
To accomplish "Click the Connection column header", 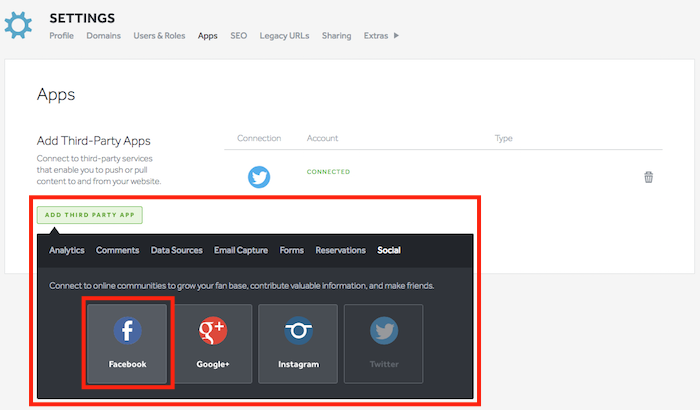I will click(259, 138).
